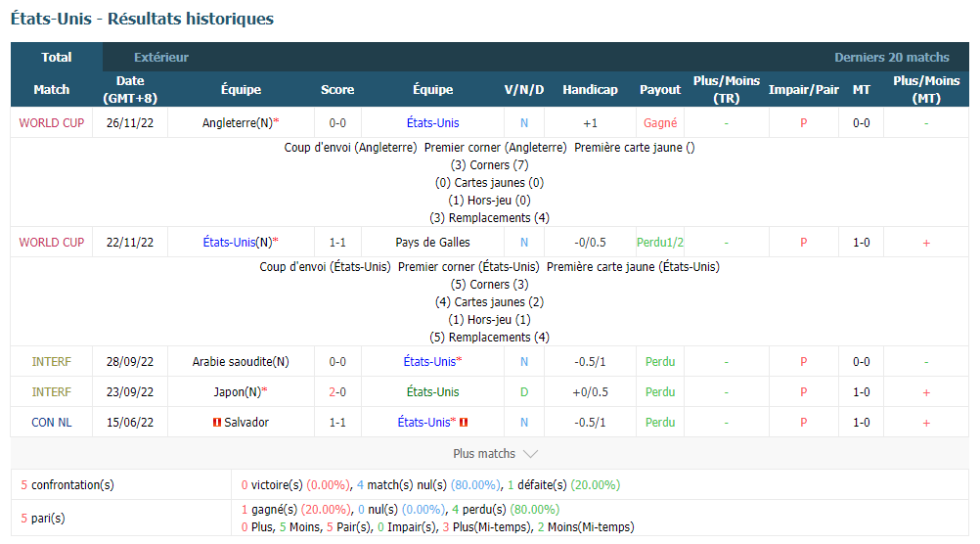This screenshot has width=980, height=544.
Task: Click red card icon after États-Unis 15/06/22
Action: (x=464, y=423)
